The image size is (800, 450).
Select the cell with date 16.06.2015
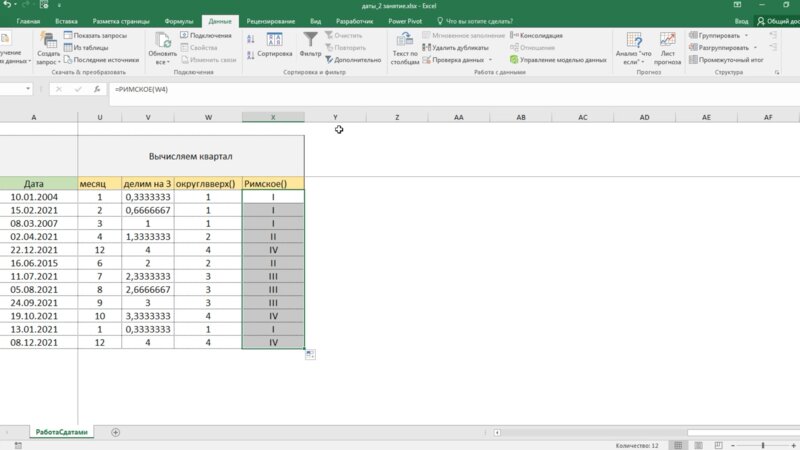[x=34, y=263]
